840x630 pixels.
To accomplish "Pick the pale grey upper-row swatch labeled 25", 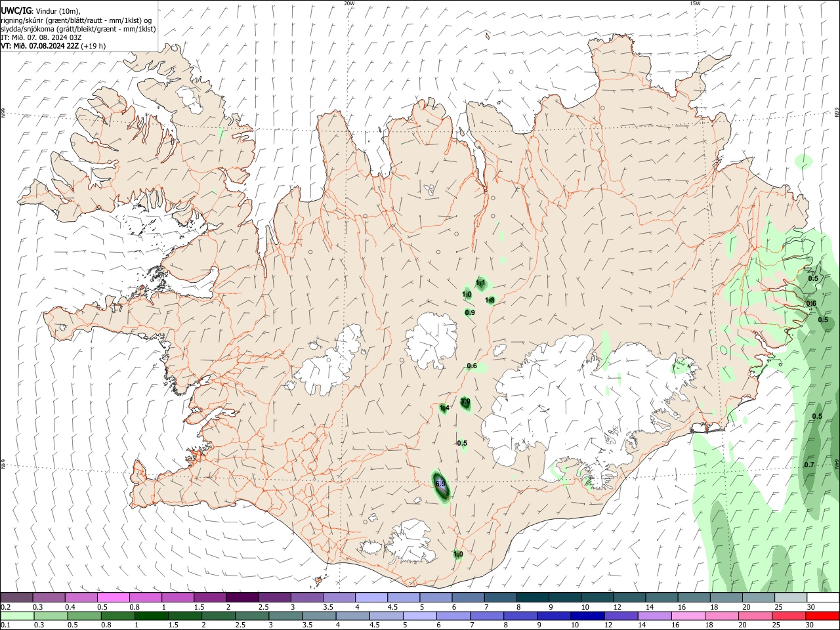I will click(790, 598).
